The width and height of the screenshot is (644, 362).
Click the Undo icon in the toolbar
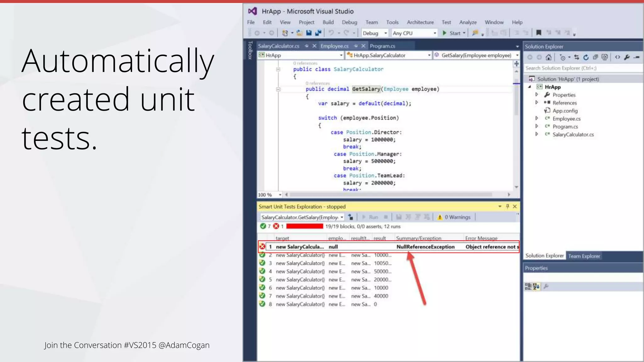point(331,33)
